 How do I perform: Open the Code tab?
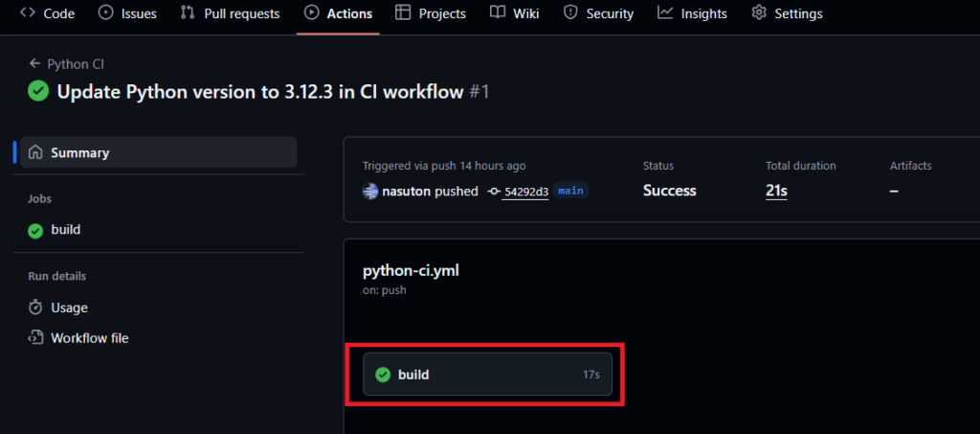[x=49, y=13]
